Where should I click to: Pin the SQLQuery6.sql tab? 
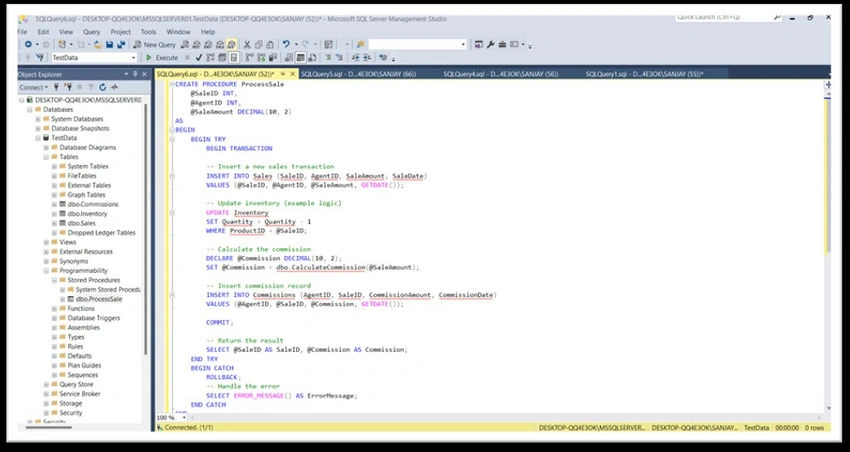point(283,74)
